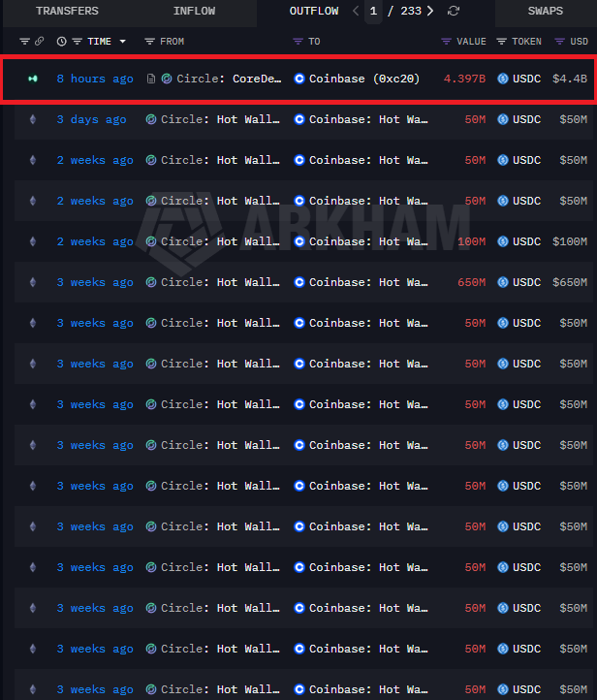Open '2 weeks ago' link in the 100M row
Screen dimensions: 597x700
coord(95,241)
